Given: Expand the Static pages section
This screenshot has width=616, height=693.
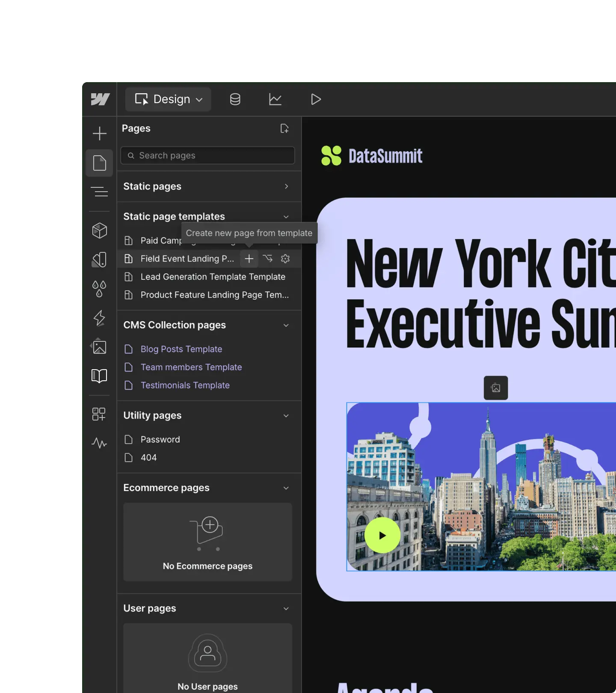Looking at the screenshot, I should pyautogui.click(x=286, y=187).
